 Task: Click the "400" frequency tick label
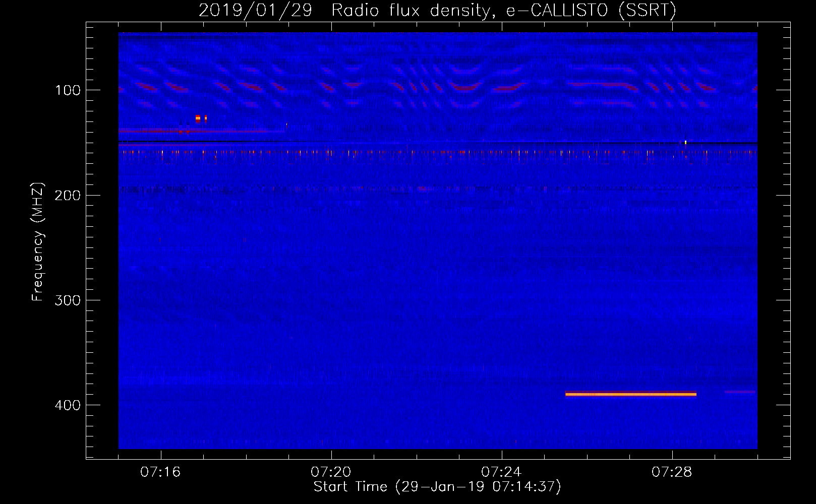coord(68,405)
